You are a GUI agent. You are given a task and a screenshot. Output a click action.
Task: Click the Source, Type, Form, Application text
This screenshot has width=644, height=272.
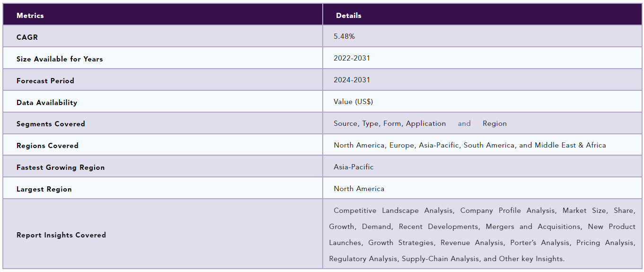coord(390,123)
